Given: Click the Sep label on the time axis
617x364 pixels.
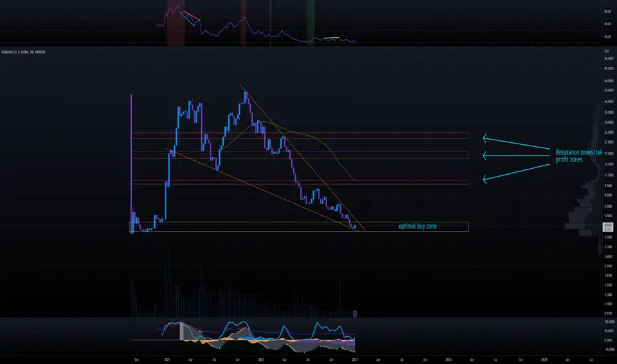Looking at the screenshot, I should click(136, 359).
